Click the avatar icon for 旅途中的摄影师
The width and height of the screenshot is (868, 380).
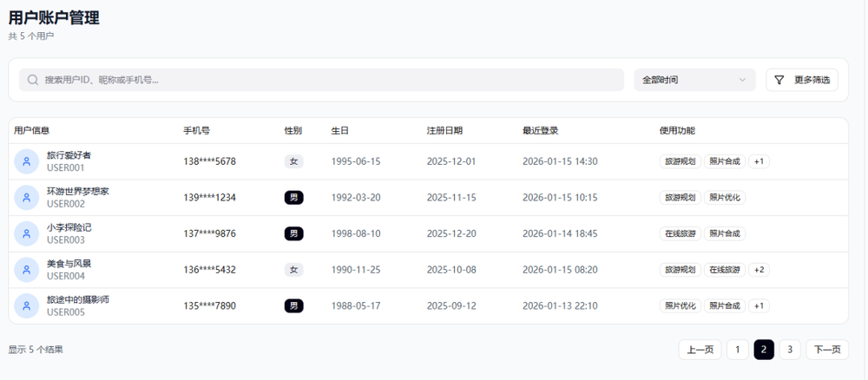pyautogui.click(x=27, y=306)
